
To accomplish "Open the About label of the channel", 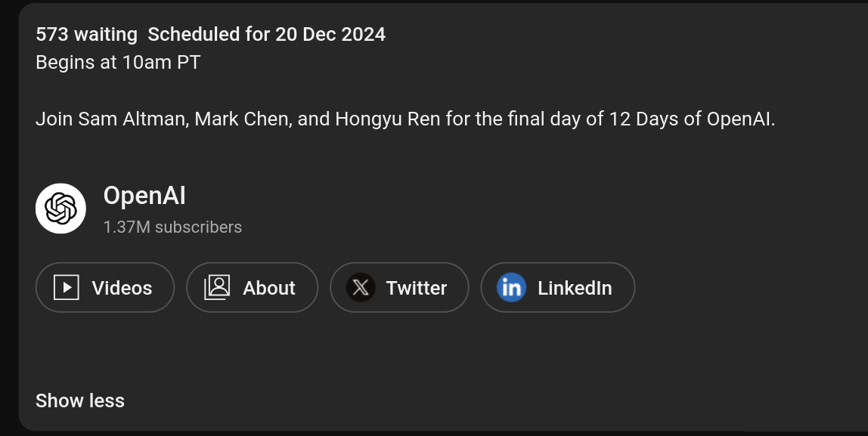I will click(268, 288).
